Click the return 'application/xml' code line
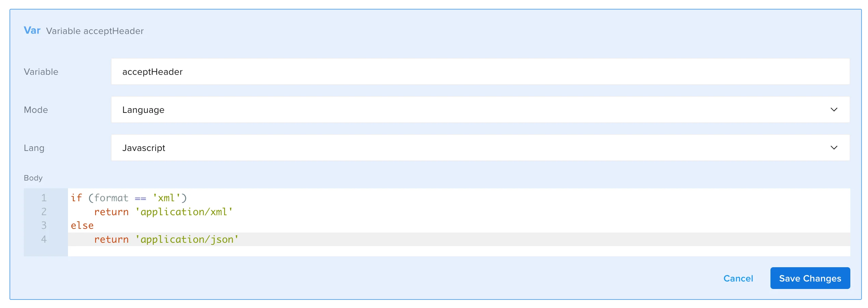Viewport: 868px width, 308px height. click(x=163, y=212)
